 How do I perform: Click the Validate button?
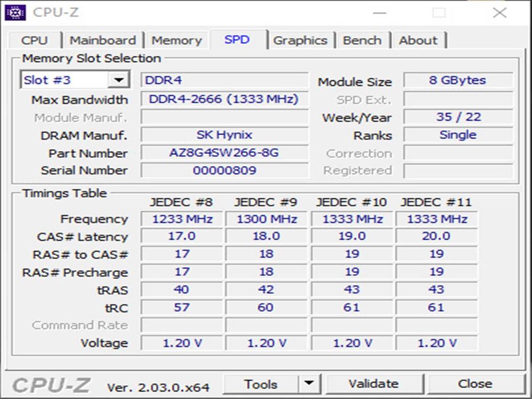click(374, 384)
